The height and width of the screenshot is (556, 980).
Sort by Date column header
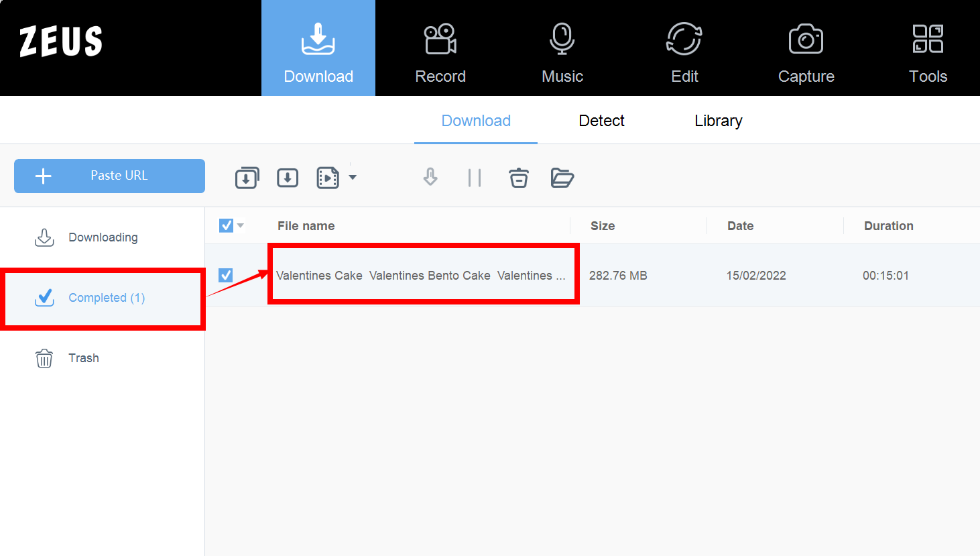coord(741,226)
